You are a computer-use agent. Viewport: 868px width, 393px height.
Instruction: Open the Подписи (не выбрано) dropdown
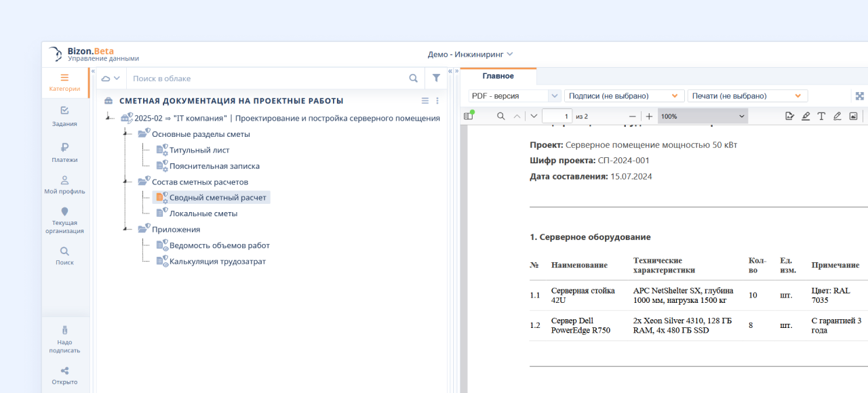[x=624, y=96]
